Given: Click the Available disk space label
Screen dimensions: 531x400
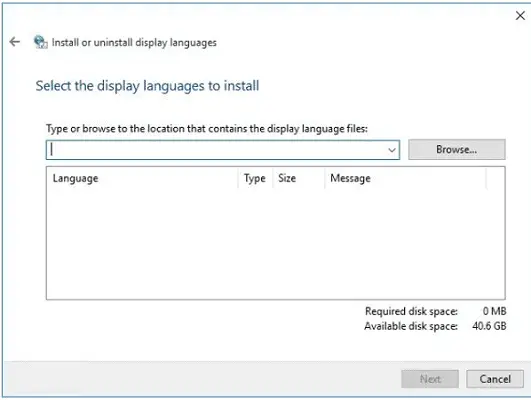Looking at the screenshot, I should tap(411, 326).
